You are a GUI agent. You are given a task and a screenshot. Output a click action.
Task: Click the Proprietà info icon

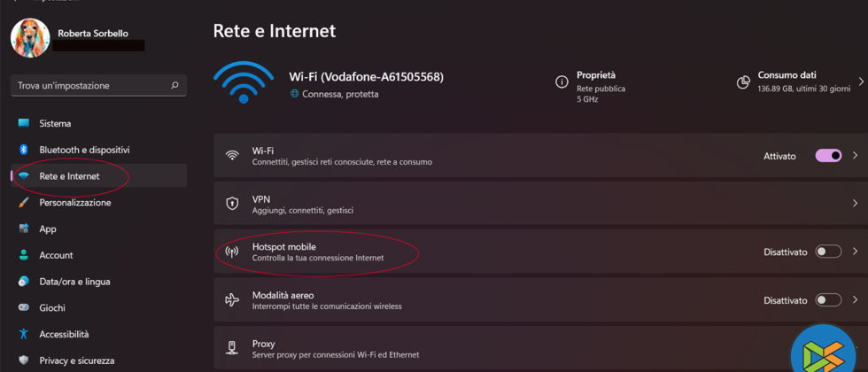[562, 81]
